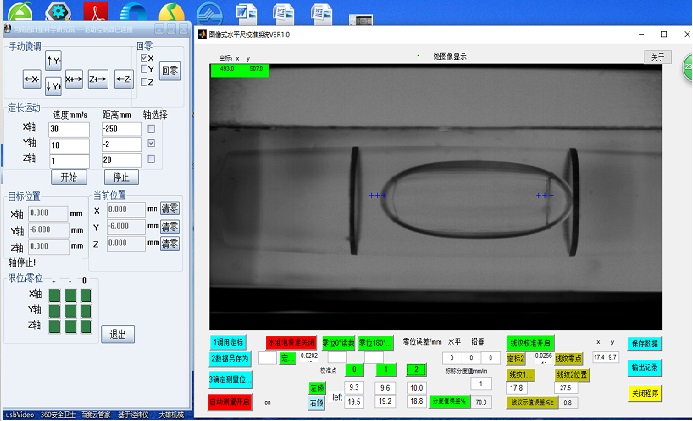Untick the Y轴 axis selection checkbox
Image resolution: width=693 pixels, height=421 pixels.
pos(151,143)
